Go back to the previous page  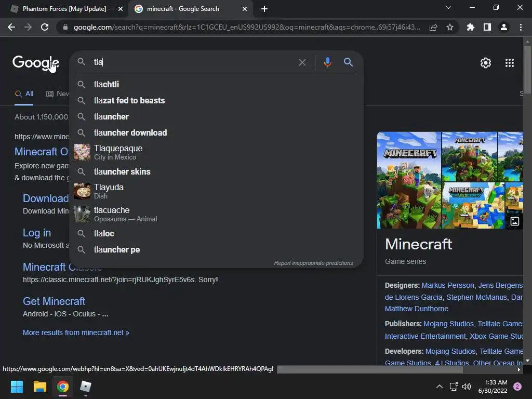11,27
